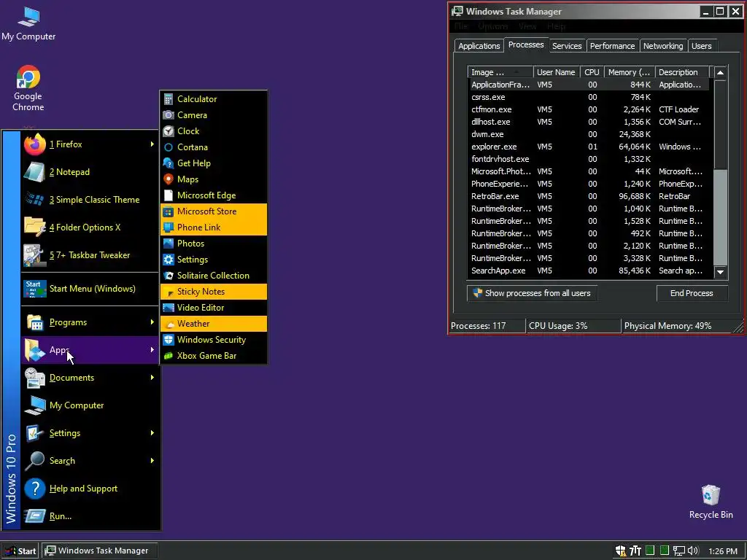747x560 pixels.
Task: Open Folder Options X icon
Action: point(34,227)
